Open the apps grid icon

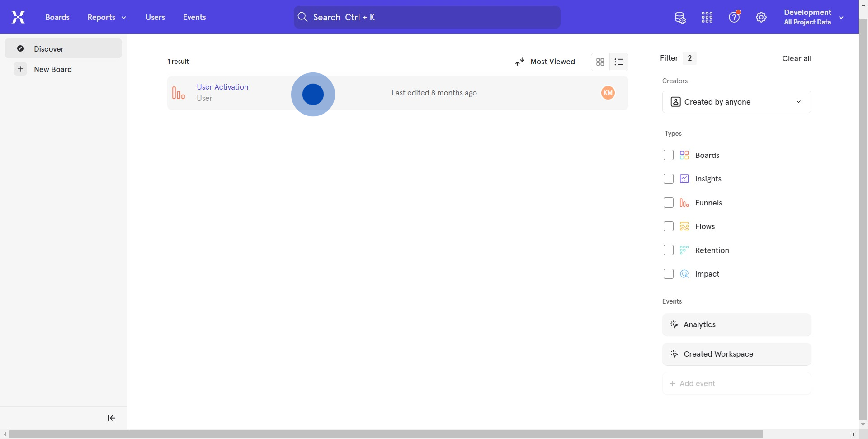(707, 18)
